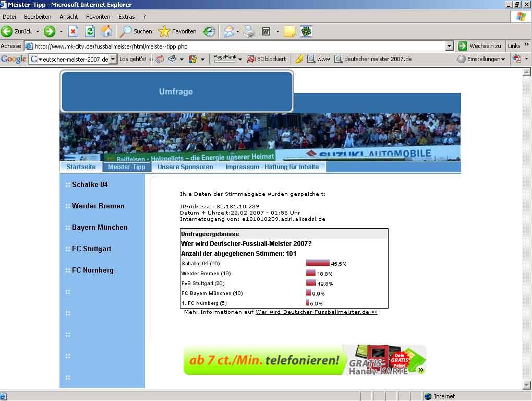Open the Forward button history dropdown arrow
The width and height of the screenshot is (532, 401).
click(x=61, y=31)
